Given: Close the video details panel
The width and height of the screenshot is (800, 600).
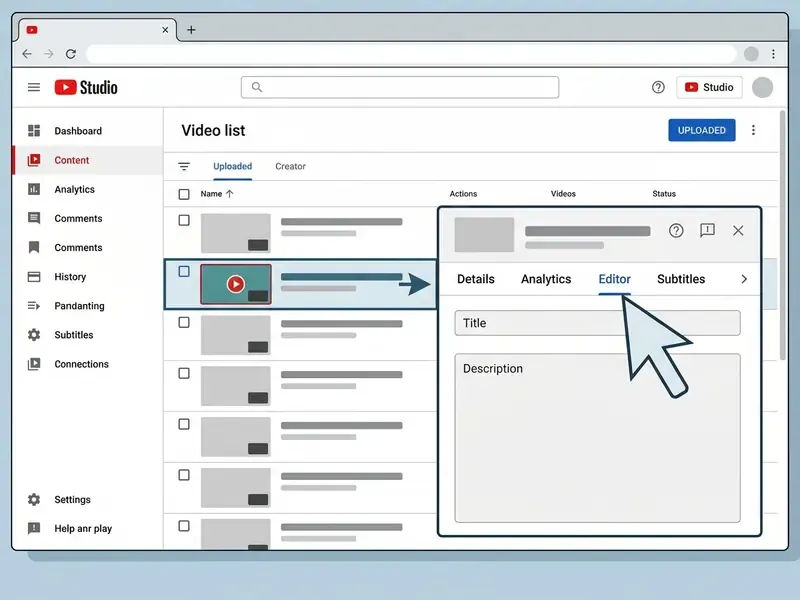Looking at the screenshot, I should 738,231.
